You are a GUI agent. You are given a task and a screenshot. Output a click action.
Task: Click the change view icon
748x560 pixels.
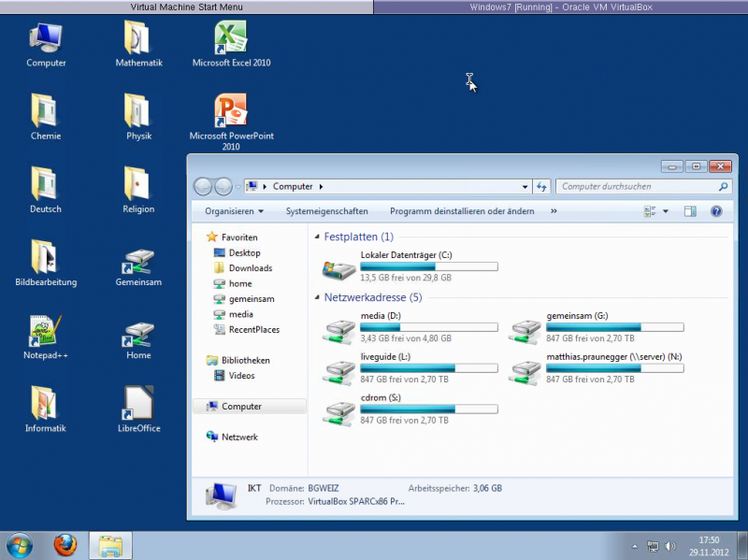click(650, 211)
